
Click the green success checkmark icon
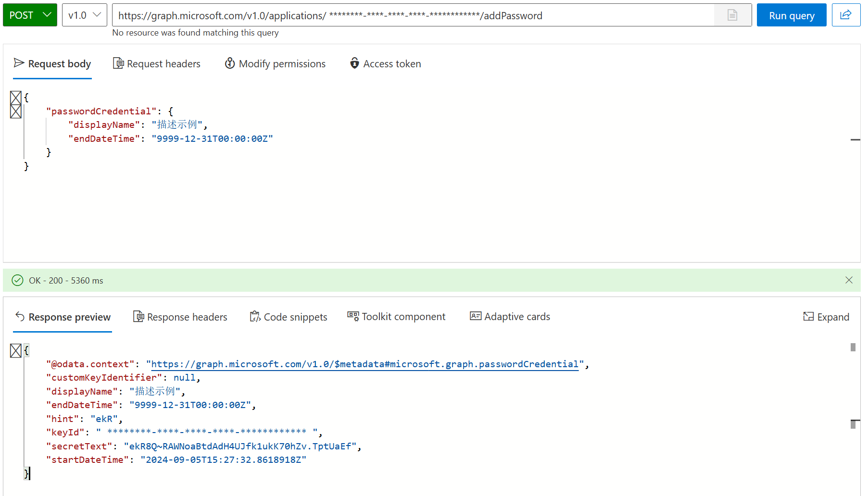(x=17, y=280)
